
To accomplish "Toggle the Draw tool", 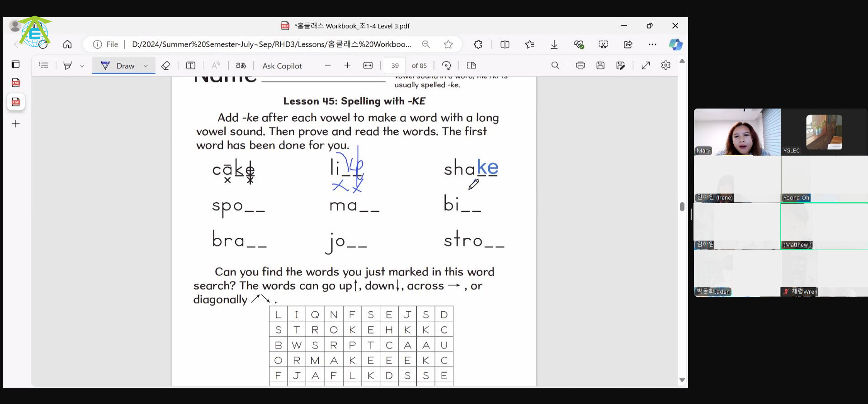I will pyautogui.click(x=118, y=66).
